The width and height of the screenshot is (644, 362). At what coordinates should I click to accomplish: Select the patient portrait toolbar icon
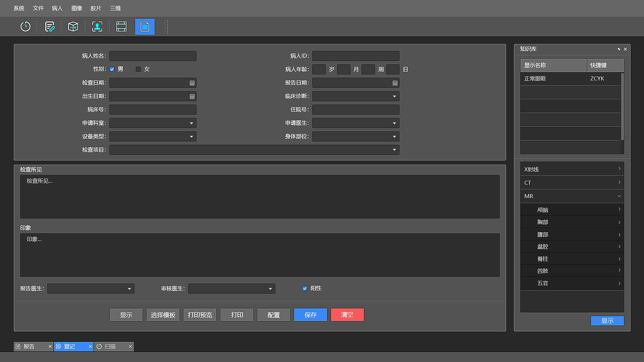(97, 27)
